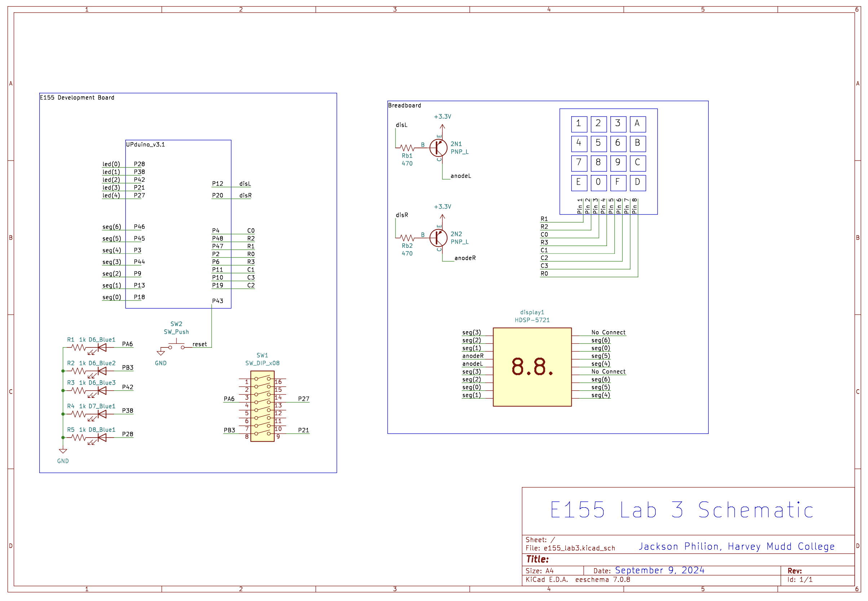Click keypad key B

pyautogui.click(x=638, y=144)
